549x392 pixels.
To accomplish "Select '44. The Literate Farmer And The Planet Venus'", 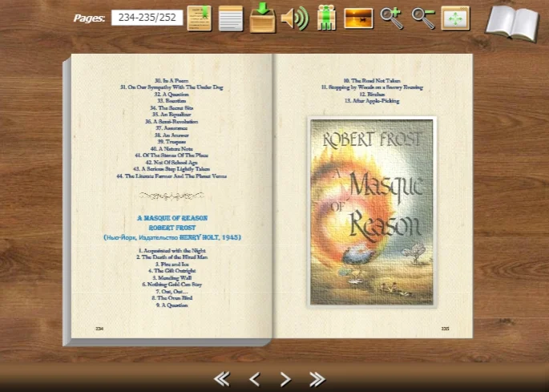I will tap(172, 176).
